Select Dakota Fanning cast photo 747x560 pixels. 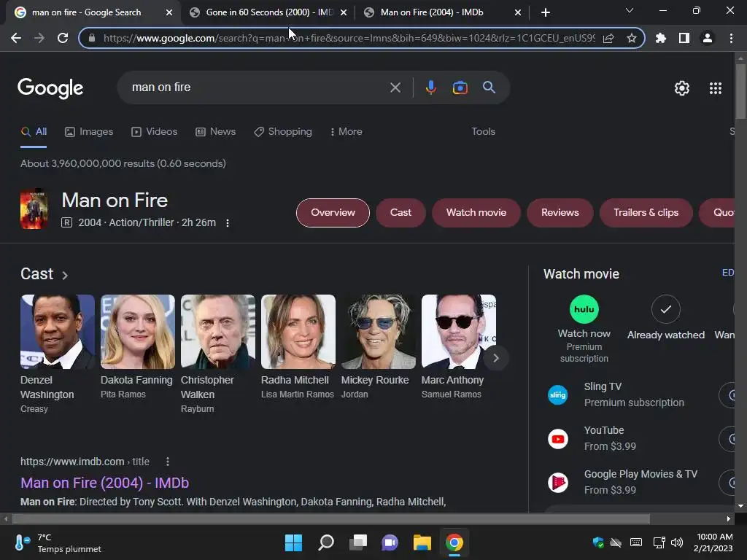tap(138, 332)
